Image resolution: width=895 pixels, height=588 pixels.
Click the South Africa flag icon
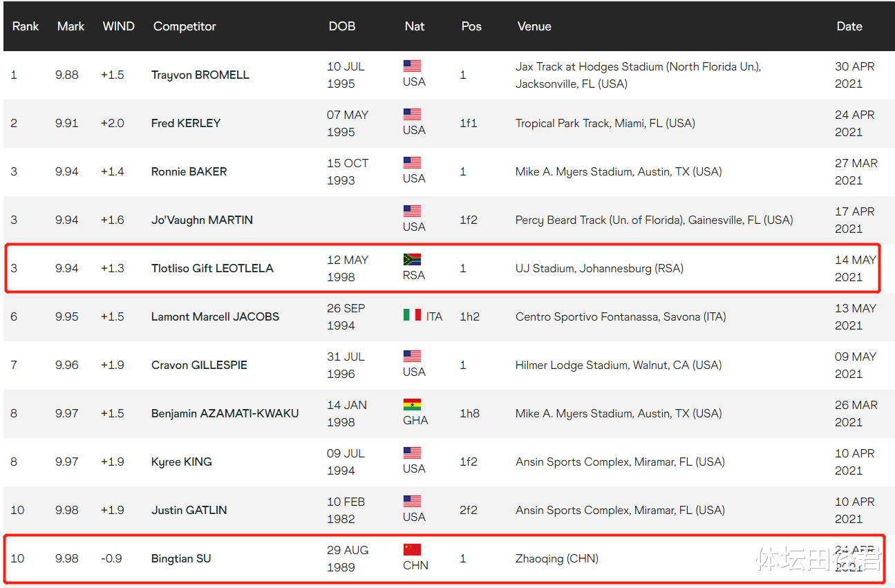pyautogui.click(x=412, y=260)
